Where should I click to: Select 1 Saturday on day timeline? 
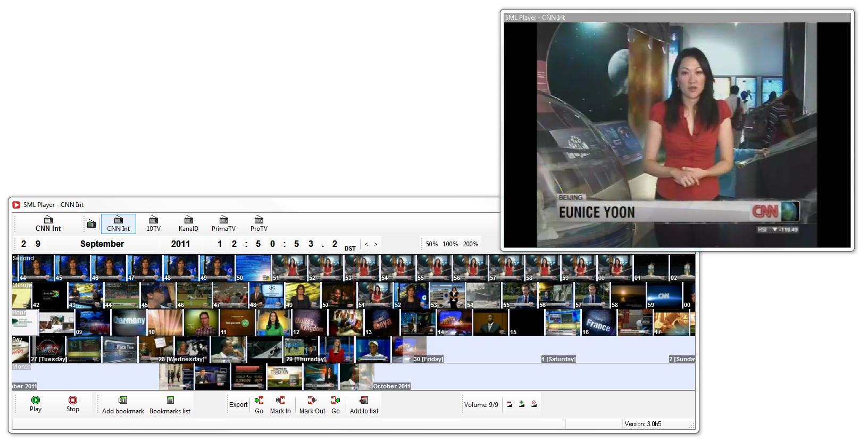pos(558,359)
